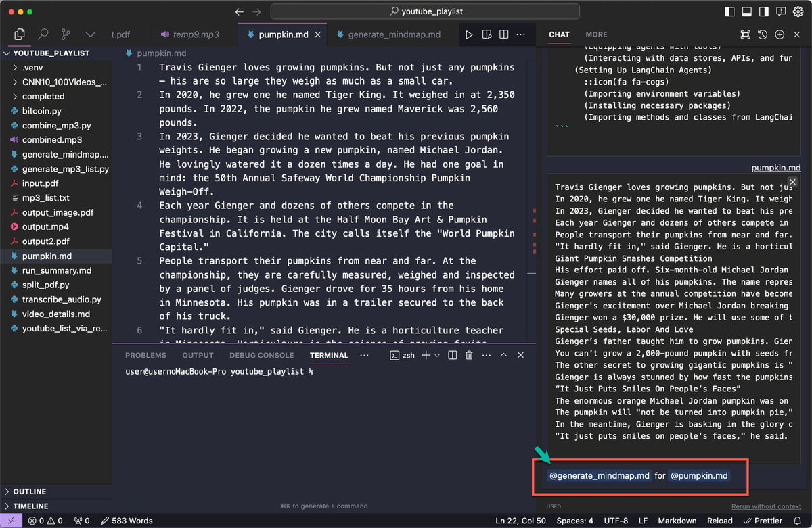Click the youtube_playlist command search box
The width and height of the screenshot is (812, 528).
pyautogui.click(x=426, y=11)
